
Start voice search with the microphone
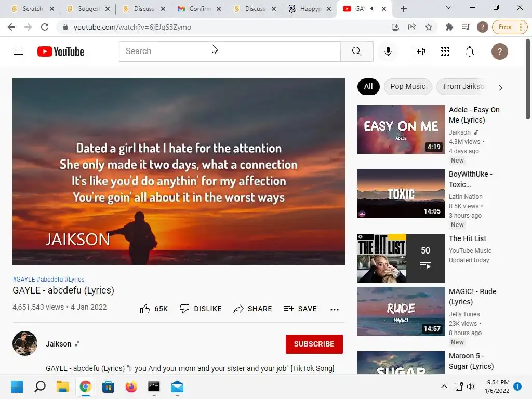pos(388,51)
